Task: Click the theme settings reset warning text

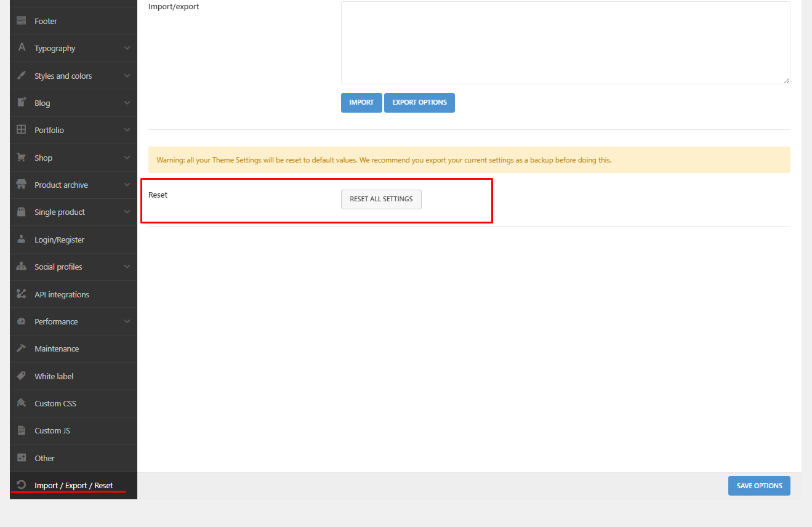Action: tap(384, 160)
